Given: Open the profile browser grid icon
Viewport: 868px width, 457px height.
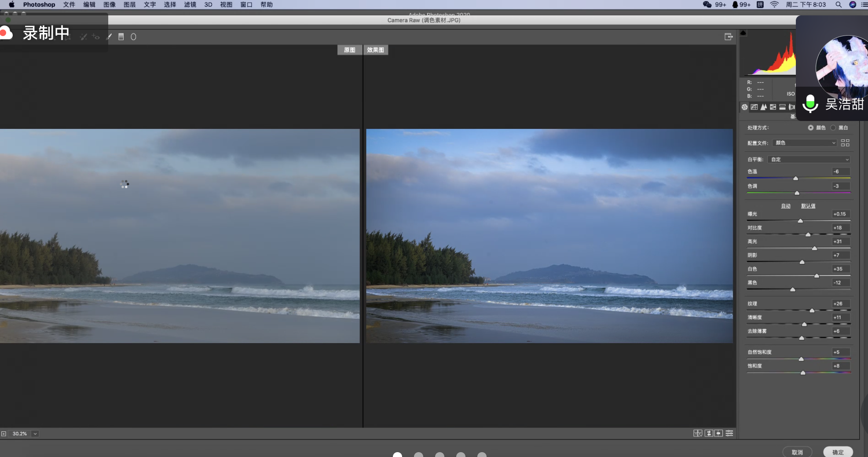Looking at the screenshot, I should pyautogui.click(x=845, y=143).
